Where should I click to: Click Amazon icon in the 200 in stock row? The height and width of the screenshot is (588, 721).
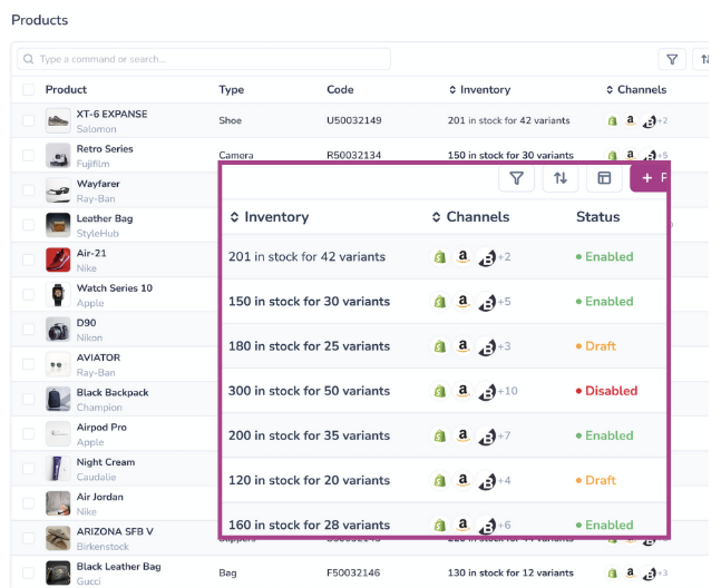[462, 435]
